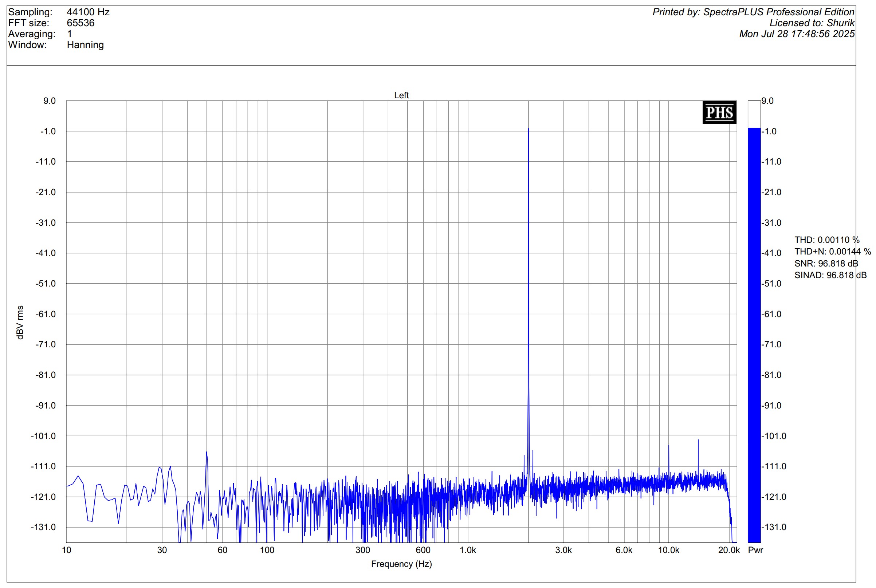Click the dBV rms axis label
876x588 pixels.
[x=20, y=323]
